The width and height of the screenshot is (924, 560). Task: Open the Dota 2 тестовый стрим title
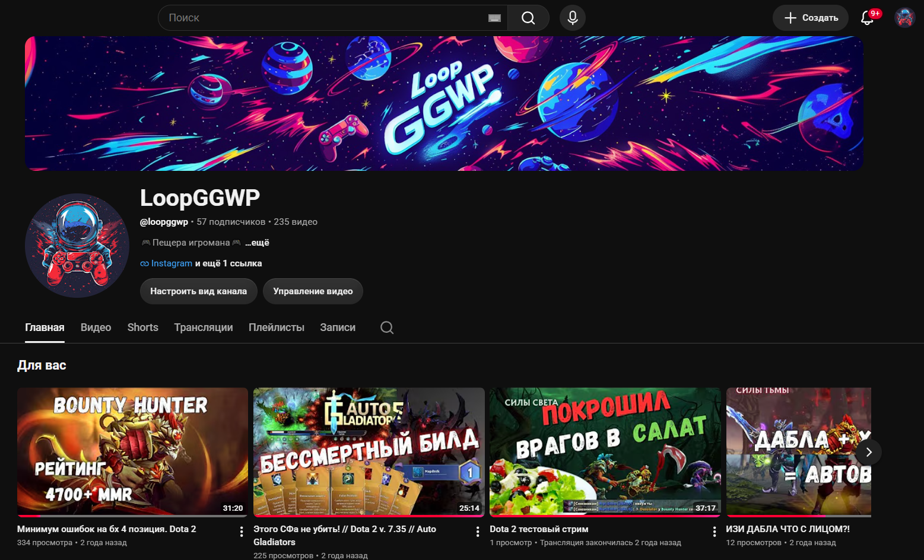tap(539, 529)
